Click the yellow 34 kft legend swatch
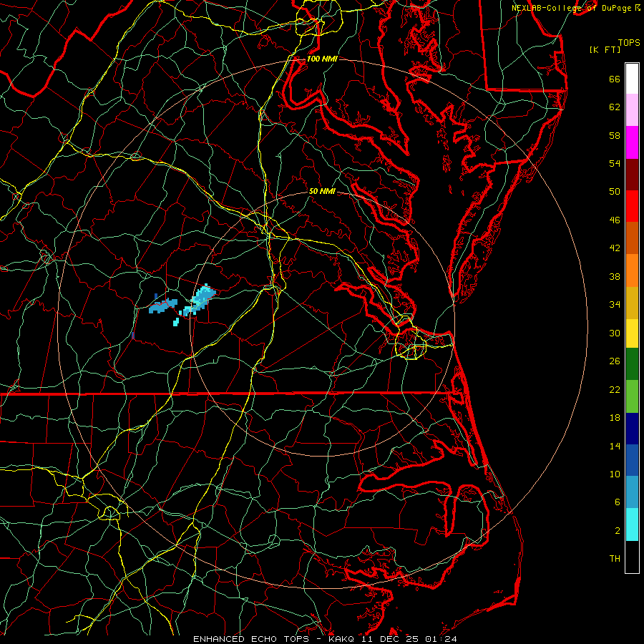This screenshot has height=644, width=644. point(632,333)
